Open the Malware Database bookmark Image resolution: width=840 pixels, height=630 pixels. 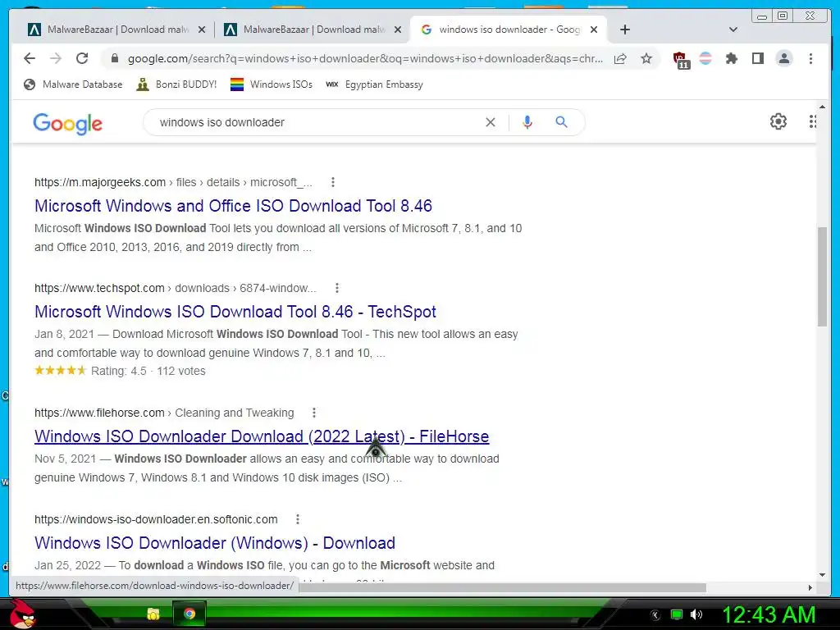73,84
